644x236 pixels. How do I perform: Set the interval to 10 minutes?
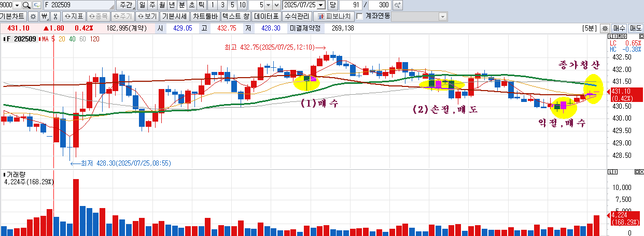coord(242,5)
